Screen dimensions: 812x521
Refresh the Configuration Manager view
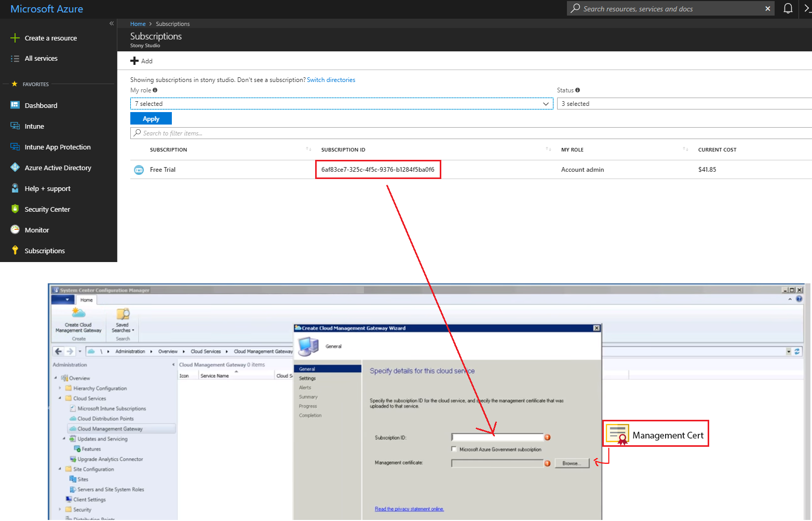tap(797, 351)
